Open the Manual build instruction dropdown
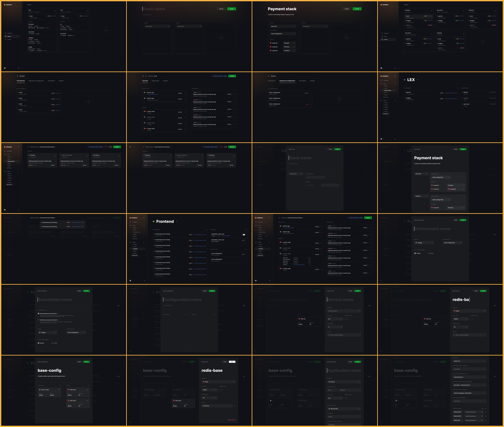 [x=344, y=409]
